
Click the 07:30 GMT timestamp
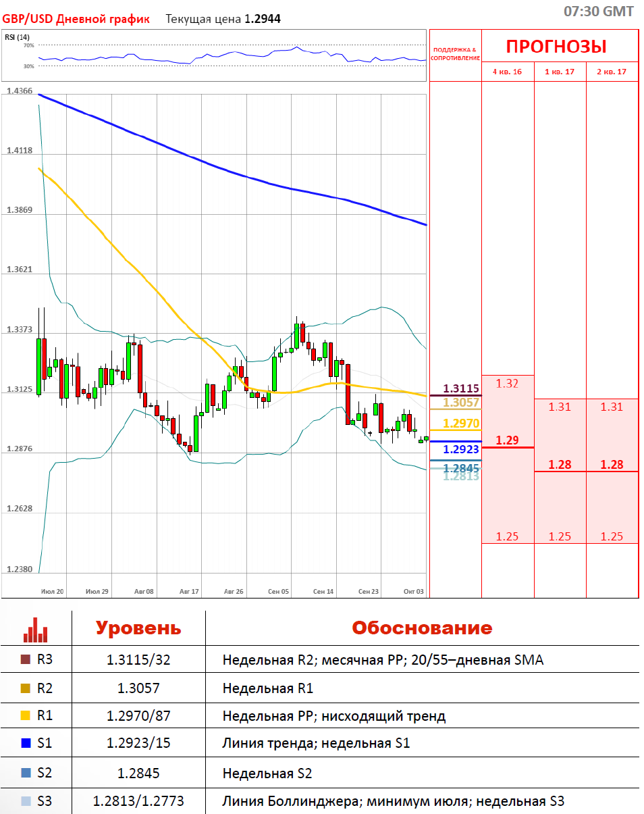pyautogui.click(x=599, y=11)
